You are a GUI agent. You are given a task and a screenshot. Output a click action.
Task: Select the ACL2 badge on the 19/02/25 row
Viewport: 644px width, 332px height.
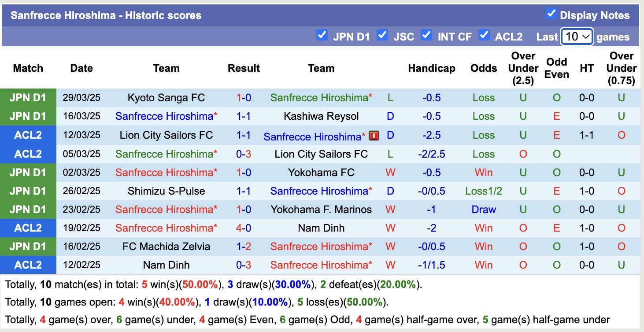tap(28, 228)
